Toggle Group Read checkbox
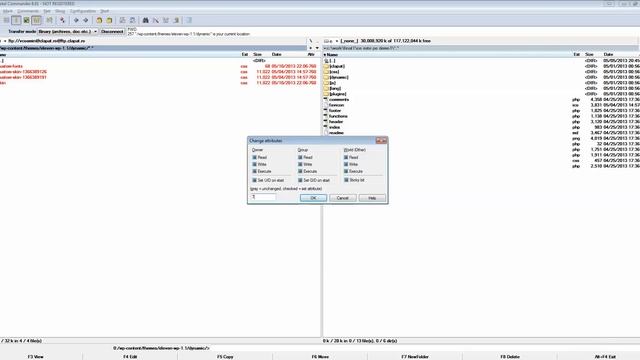The image size is (640, 360). pyautogui.click(x=300, y=157)
